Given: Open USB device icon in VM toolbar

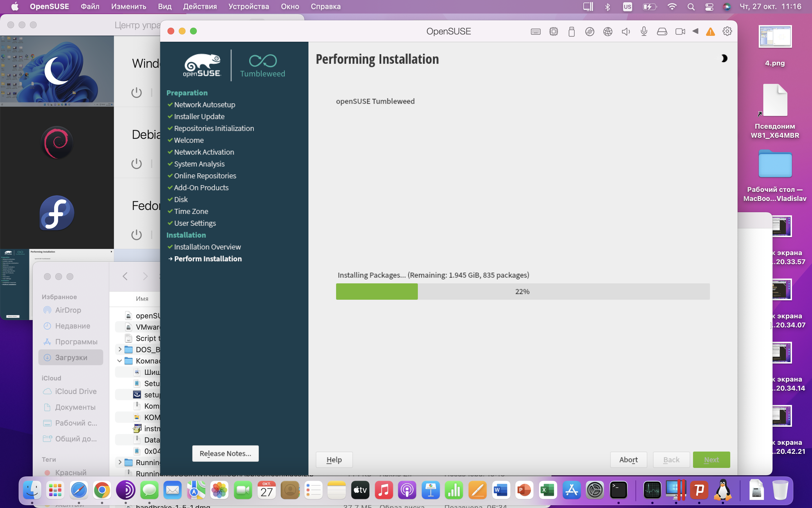Looking at the screenshot, I should click(572, 32).
